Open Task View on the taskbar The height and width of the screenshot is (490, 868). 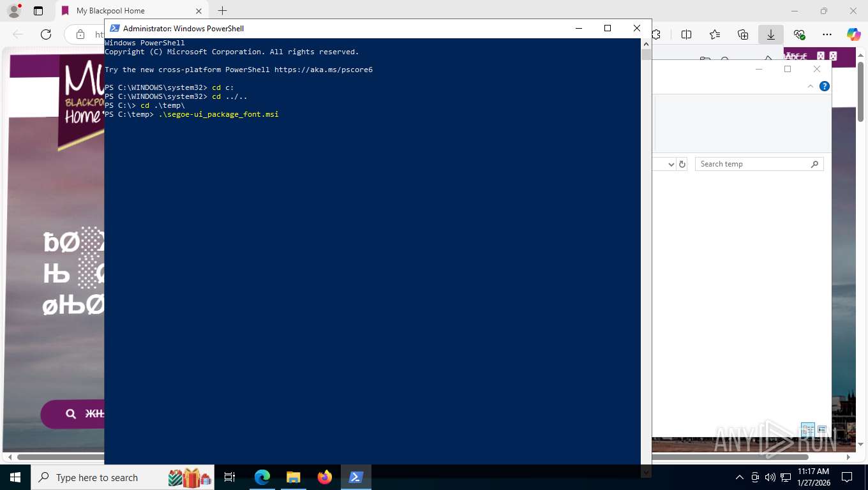(x=230, y=477)
